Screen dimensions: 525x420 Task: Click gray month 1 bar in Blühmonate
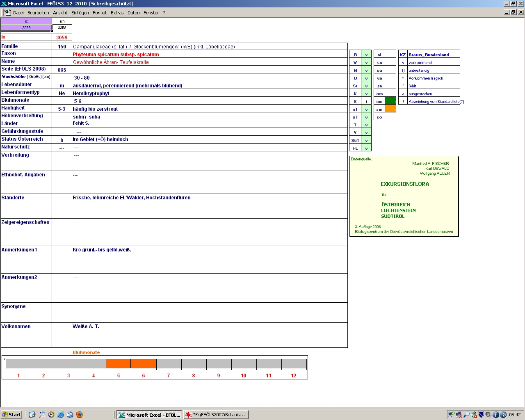point(18,364)
